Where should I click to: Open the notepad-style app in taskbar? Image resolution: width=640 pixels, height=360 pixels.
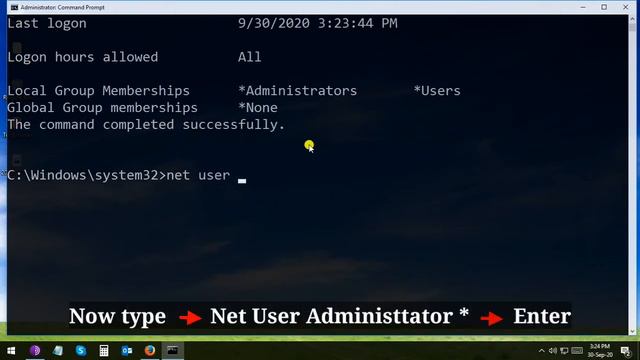(58, 351)
